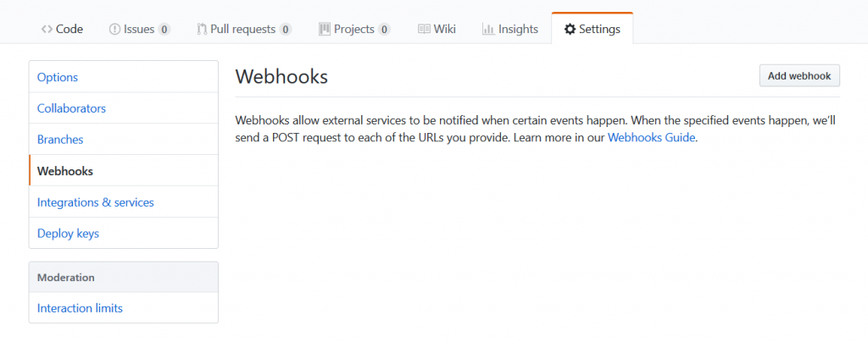Click the Settings gear icon

(570, 30)
